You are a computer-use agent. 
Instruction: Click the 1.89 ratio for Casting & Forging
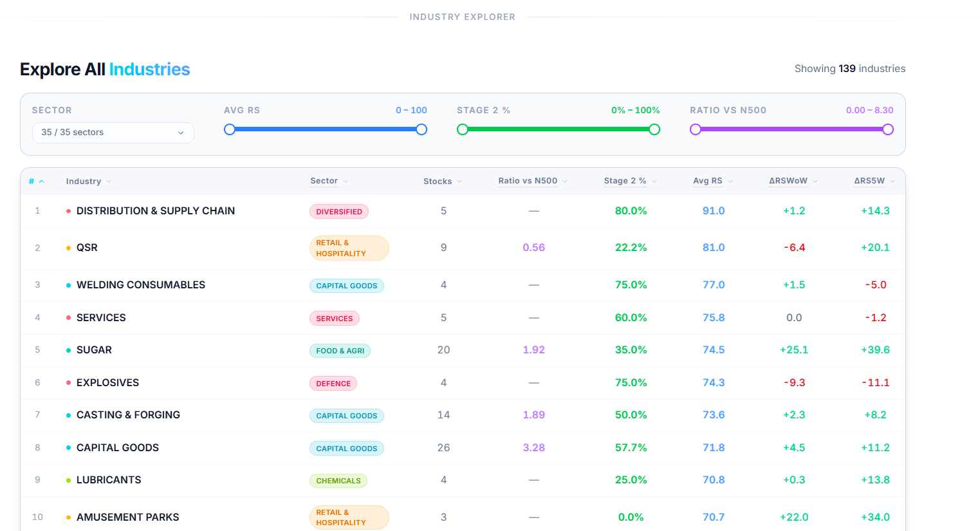533,415
